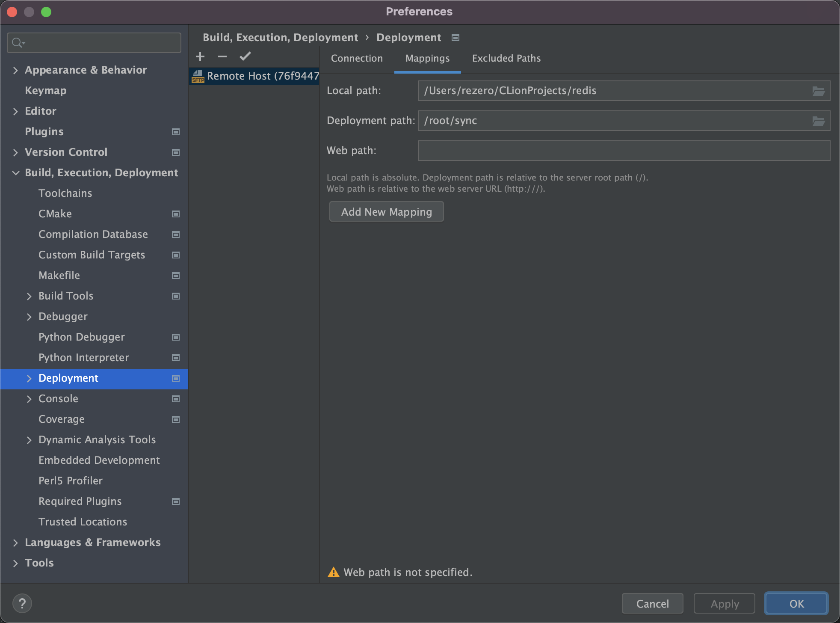Image resolution: width=840 pixels, height=623 pixels.
Task: Click project settings icon next to CMake
Action: [x=175, y=214]
